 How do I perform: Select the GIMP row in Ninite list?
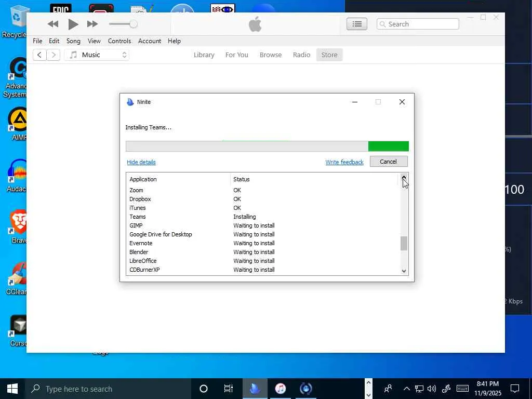(263, 225)
